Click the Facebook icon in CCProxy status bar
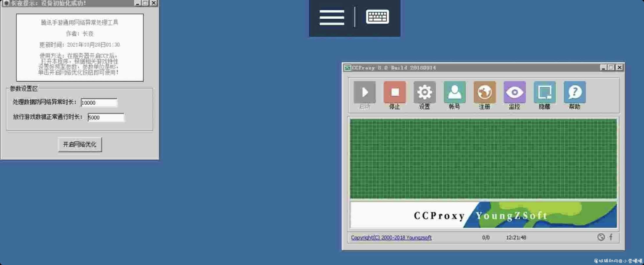 (611, 237)
